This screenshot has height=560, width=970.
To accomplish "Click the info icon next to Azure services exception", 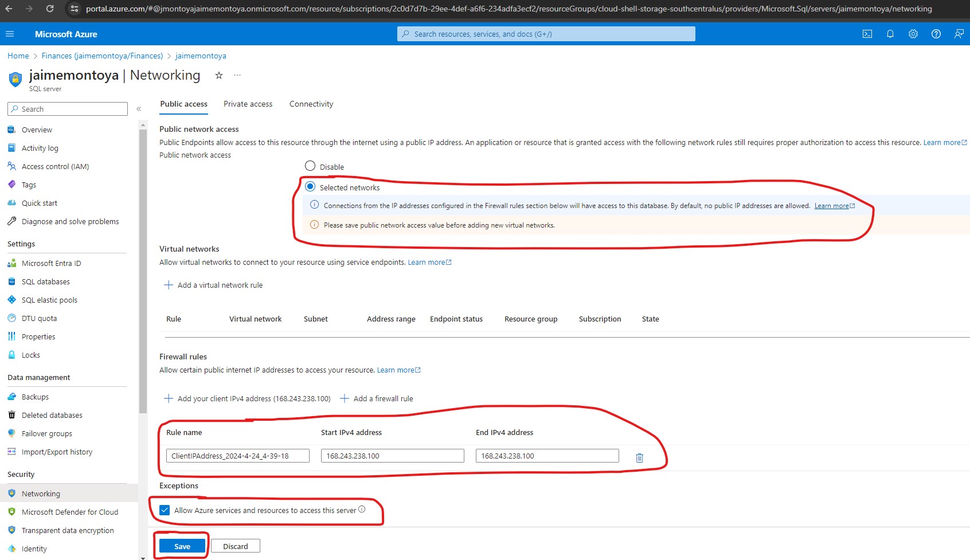I will click(362, 509).
